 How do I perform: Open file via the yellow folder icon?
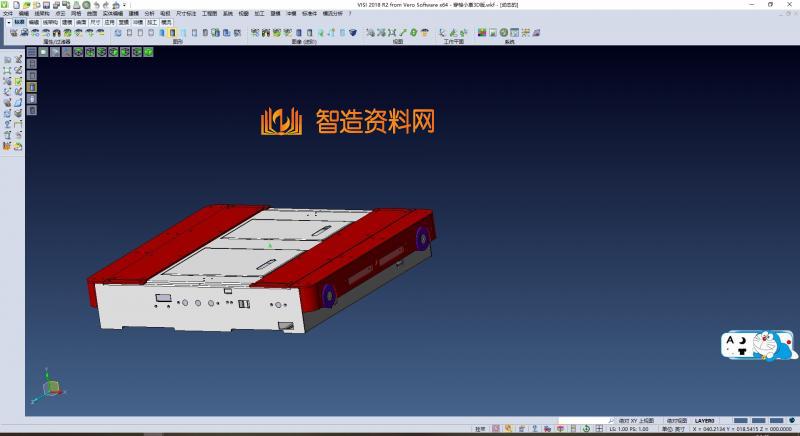tap(27, 5)
